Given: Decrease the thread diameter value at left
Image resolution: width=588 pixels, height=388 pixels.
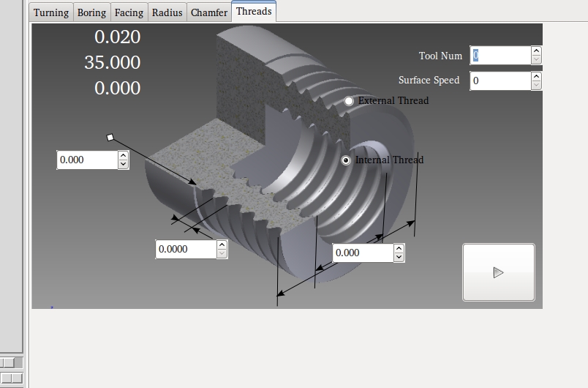Looking at the screenshot, I should pyautogui.click(x=123, y=165).
